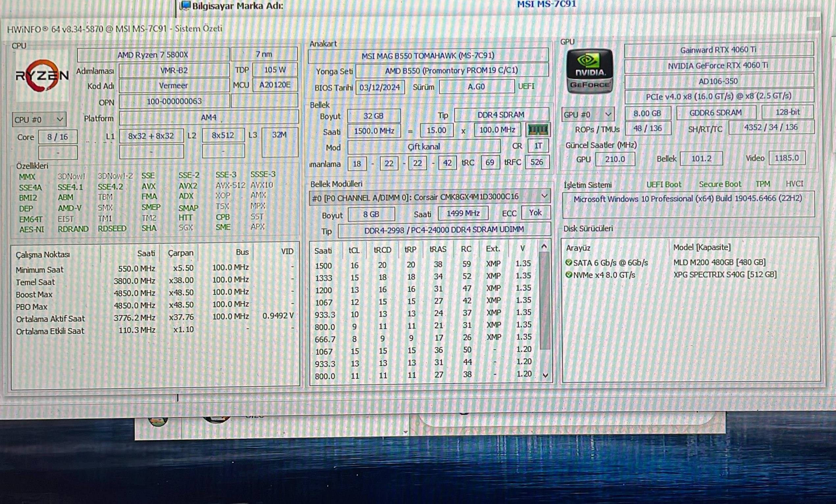836x504 pixels.
Task: Select the Microsoft Windows 10 Professional OS field
Action: pyautogui.click(x=688, y=205)
